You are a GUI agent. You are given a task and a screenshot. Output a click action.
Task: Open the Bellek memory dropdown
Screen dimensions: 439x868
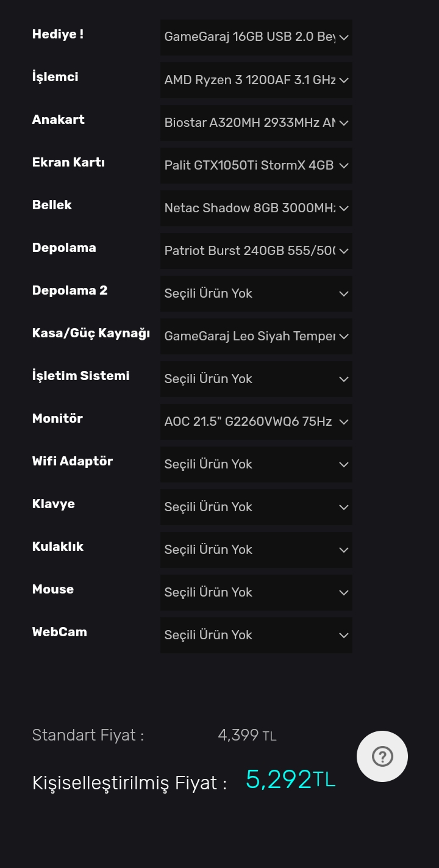pyautogui.click(x=255, y=208)
